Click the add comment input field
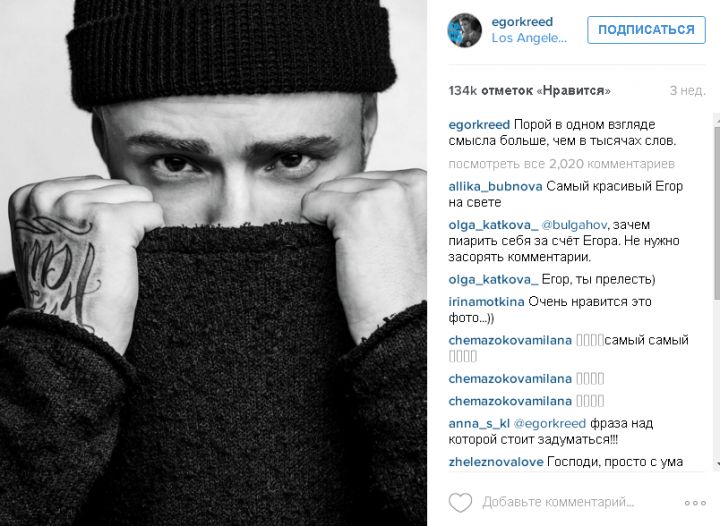The height and width of the screenshot is (526, 720). pyautogui.click(x=558, y=503)
